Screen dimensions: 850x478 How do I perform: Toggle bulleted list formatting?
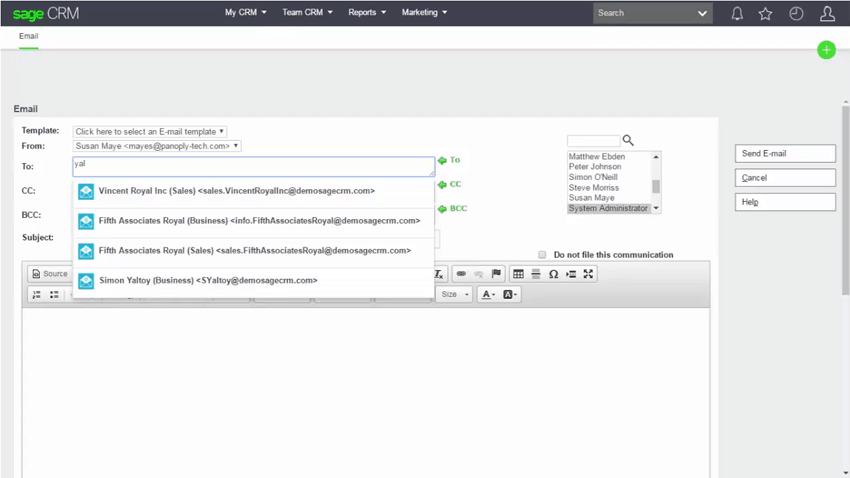[x=54, y=294]
